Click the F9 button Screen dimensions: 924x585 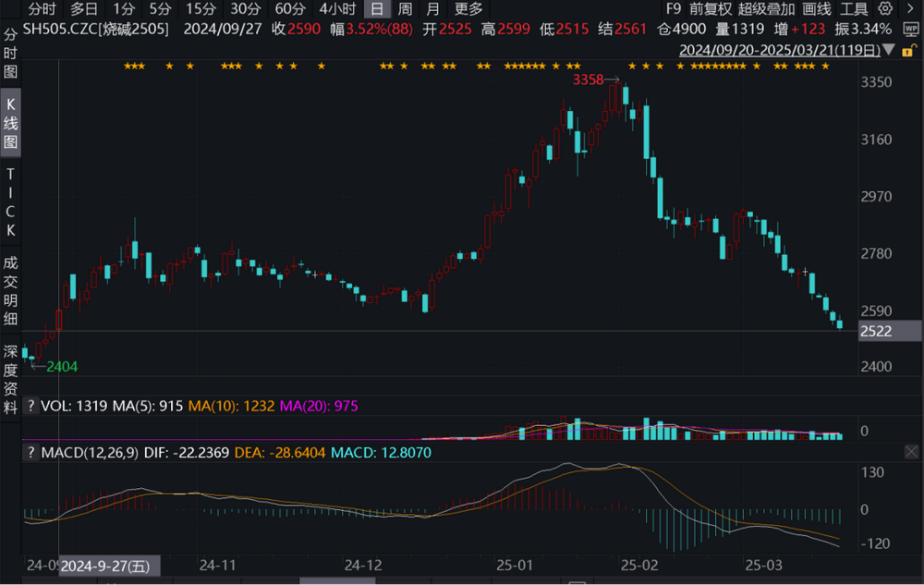tap(674, 9)
